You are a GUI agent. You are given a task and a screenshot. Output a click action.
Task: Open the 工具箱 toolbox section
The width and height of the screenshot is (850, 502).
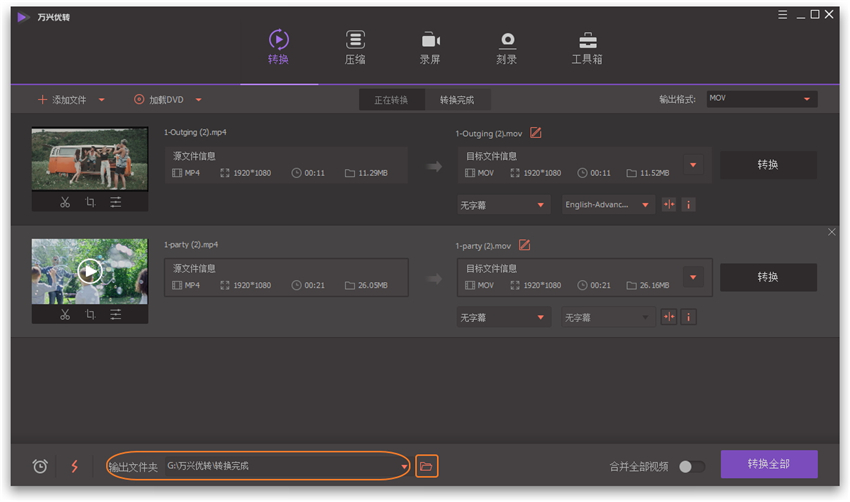[x=586, y=47]
